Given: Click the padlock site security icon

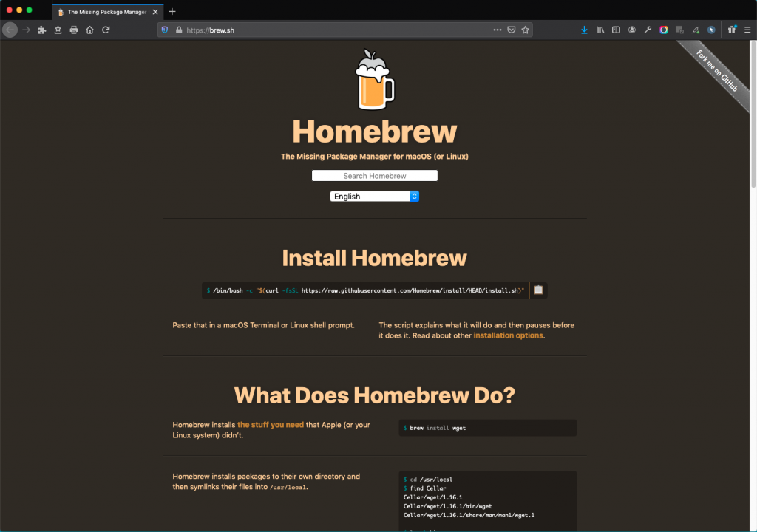Looking at the screenshot, I should (x=179, y=30).
